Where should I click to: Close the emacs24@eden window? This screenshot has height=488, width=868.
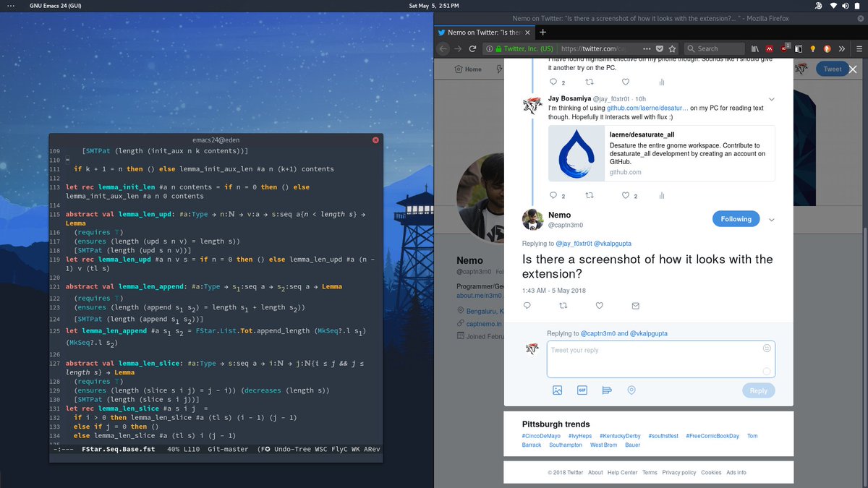point(375,140)
